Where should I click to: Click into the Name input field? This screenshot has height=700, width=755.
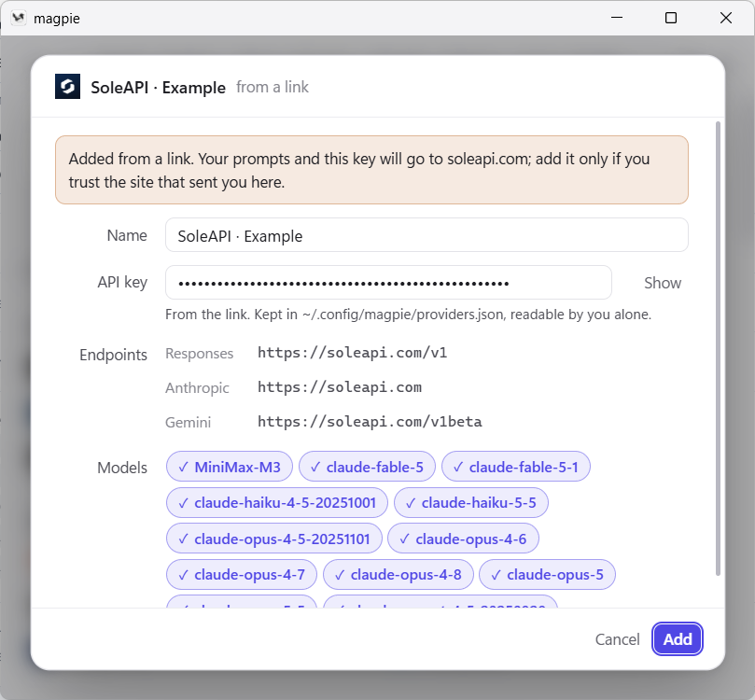426,235
